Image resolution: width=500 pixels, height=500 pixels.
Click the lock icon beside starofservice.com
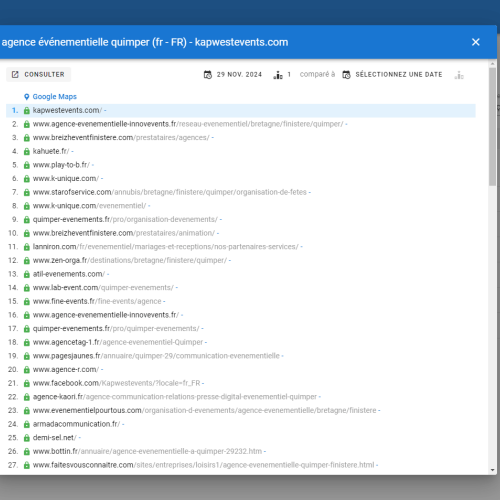click(x=27, y=193)
